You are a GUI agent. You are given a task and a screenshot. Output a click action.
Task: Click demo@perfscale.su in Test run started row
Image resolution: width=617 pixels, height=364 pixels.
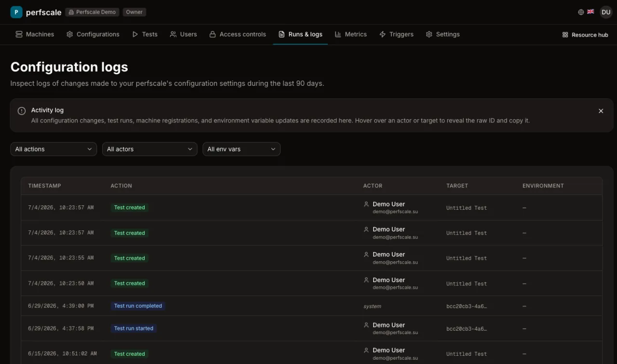coord(395,333)
